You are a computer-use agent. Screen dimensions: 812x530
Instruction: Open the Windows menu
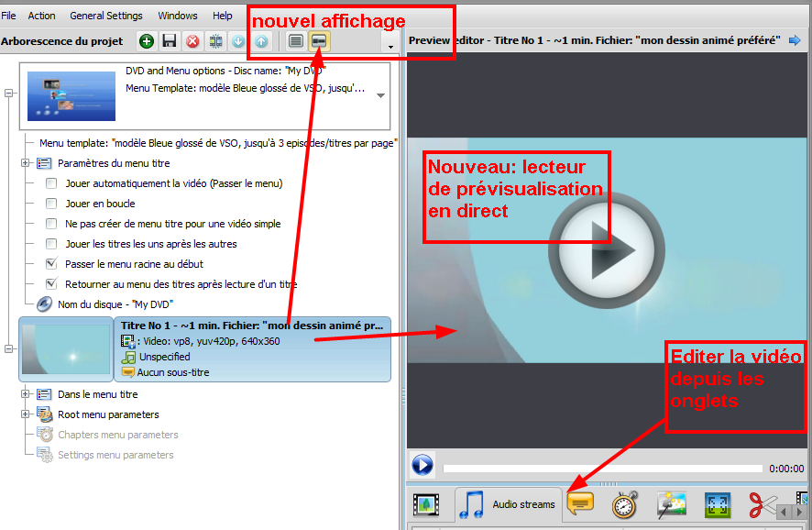point(178,16)
